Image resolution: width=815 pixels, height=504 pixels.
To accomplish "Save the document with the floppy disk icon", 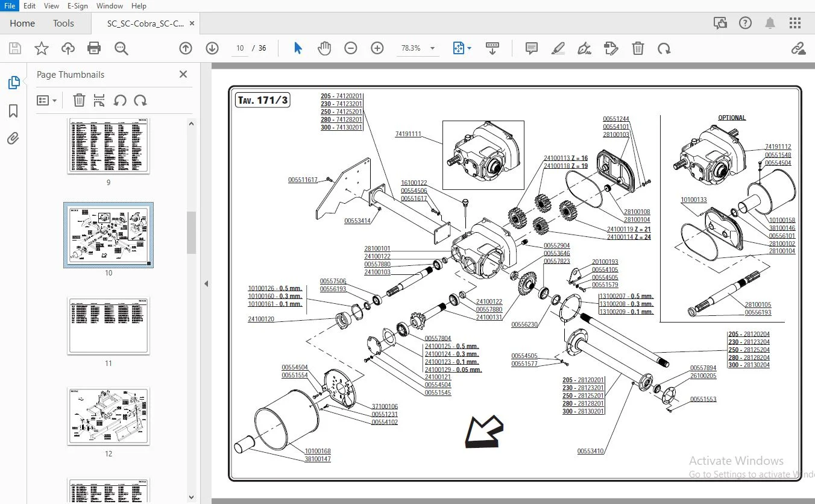I will (15, 48).
